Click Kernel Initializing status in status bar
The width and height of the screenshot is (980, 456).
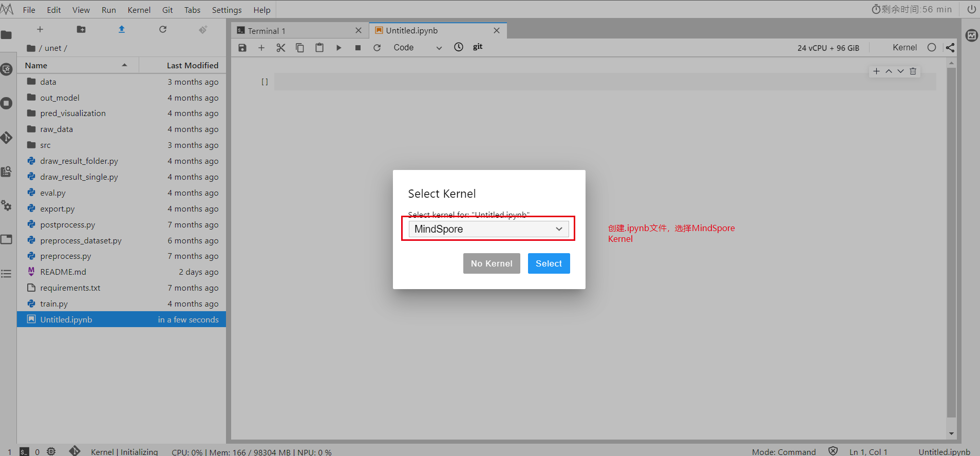pos(124,452)
